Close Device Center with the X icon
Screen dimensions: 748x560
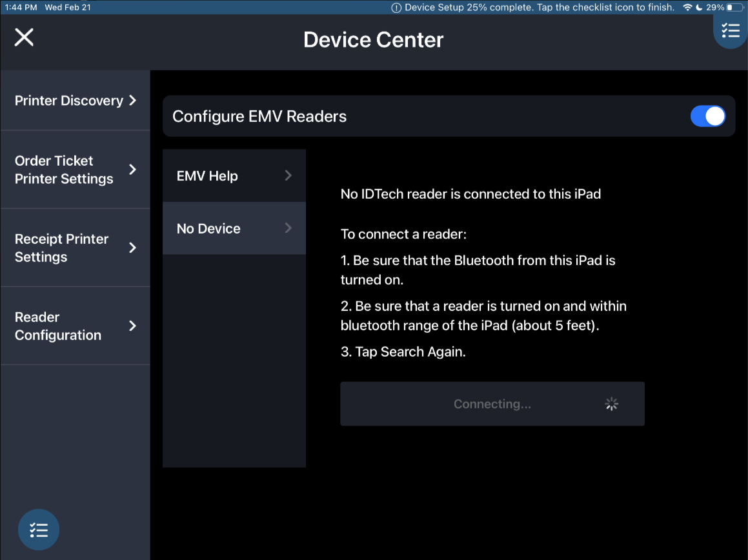click(24, 37)
